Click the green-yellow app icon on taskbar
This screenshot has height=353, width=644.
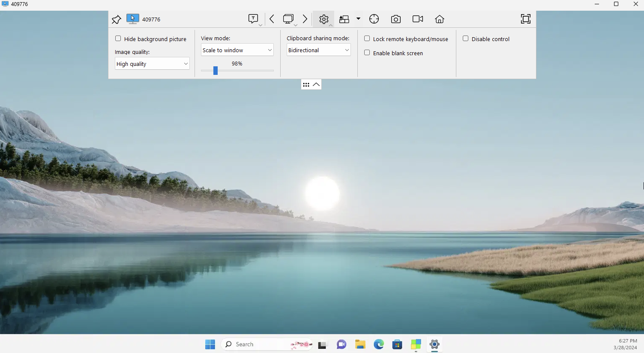(416, 344)
